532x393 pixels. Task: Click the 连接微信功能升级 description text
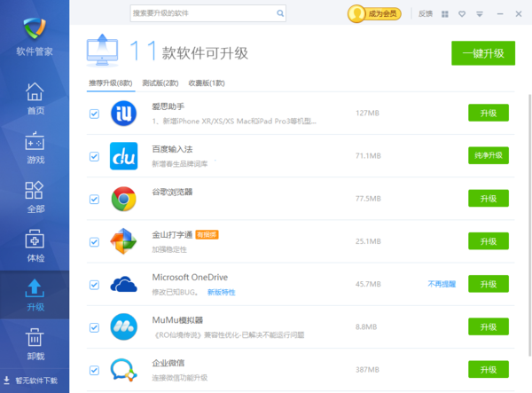click(x=180, y=378)
